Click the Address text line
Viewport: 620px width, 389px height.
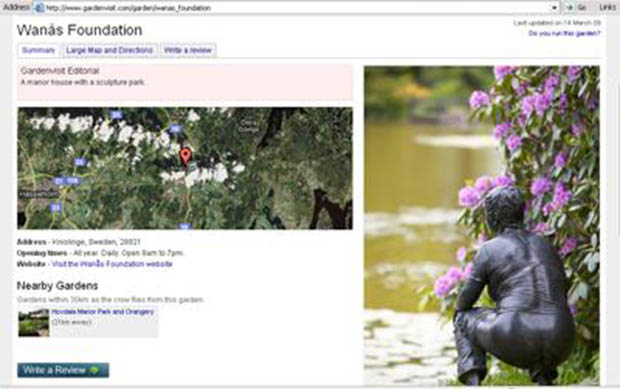coord(79,242)
